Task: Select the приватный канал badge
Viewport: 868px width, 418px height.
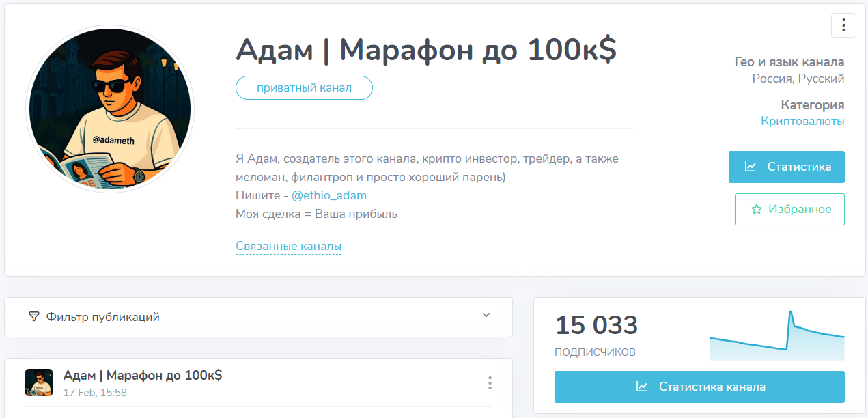Action: pos(303,87)
